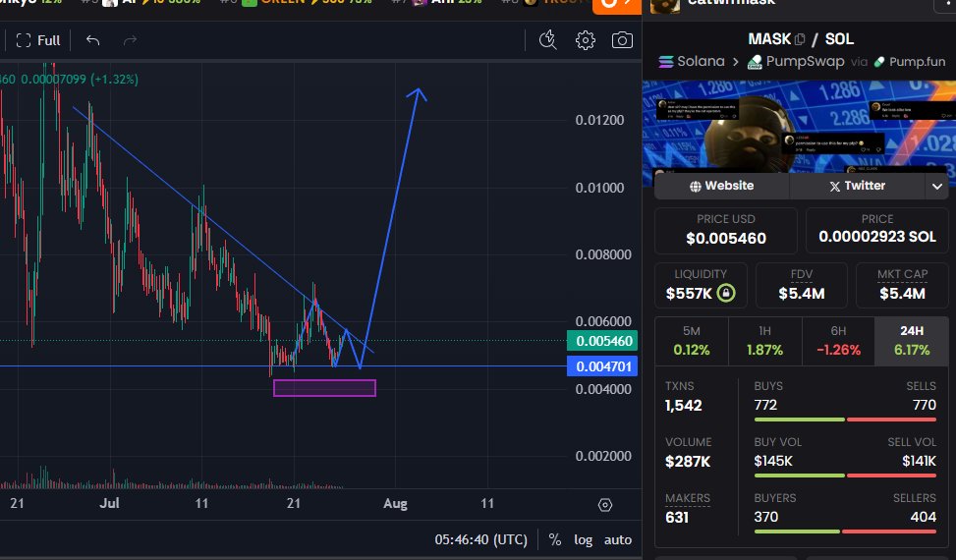Screen dimensions: 956x560
Task: Click the 0.005460 current price label
Action: coord(602,341)
